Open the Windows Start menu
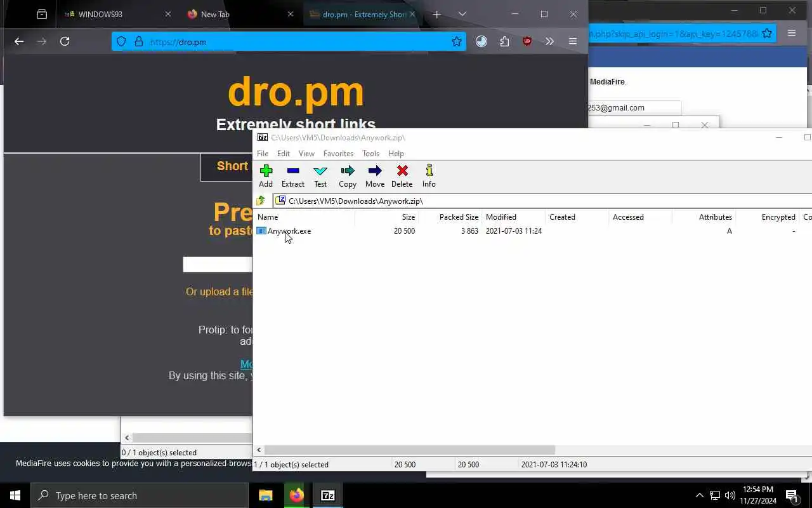Viewport: 812px width, 508px height. coord(15,495)
